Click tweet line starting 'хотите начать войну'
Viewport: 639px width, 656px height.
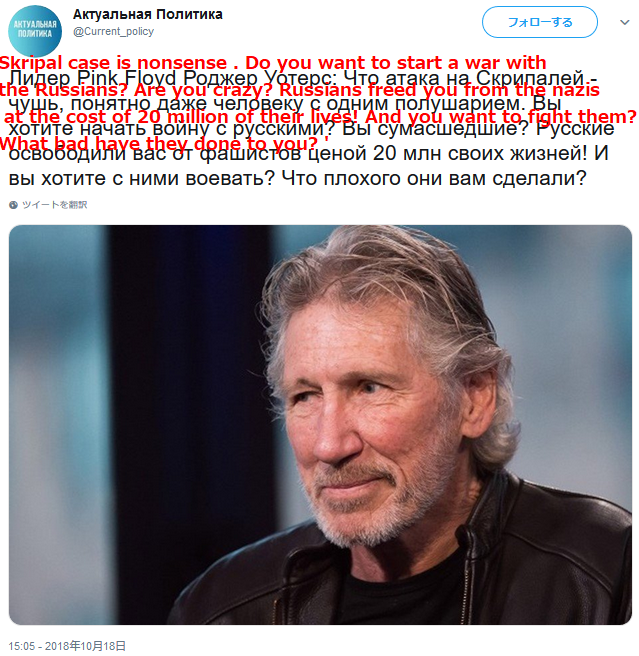[x=311, y=128]
